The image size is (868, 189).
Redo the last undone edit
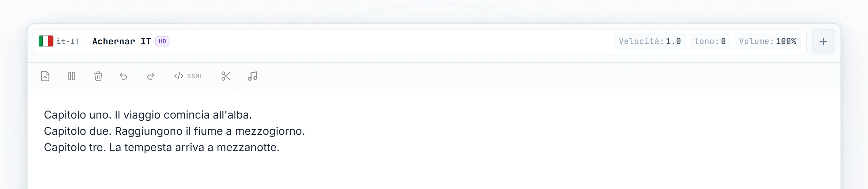tap(151, 76)
